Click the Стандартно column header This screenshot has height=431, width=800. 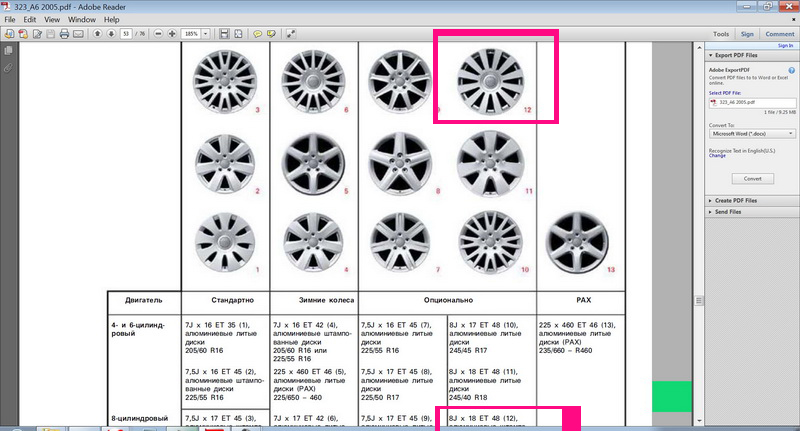(233, 300)
